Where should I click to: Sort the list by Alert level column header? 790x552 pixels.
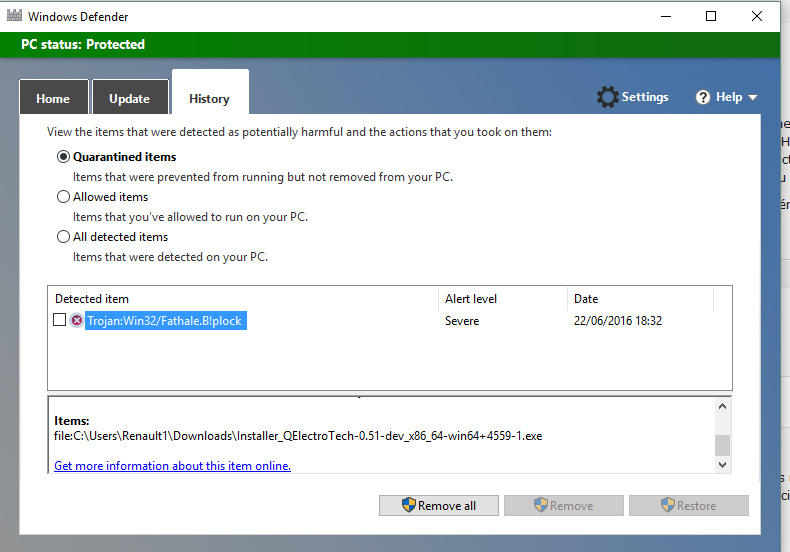pyautogui.click(x=471, y=299)
